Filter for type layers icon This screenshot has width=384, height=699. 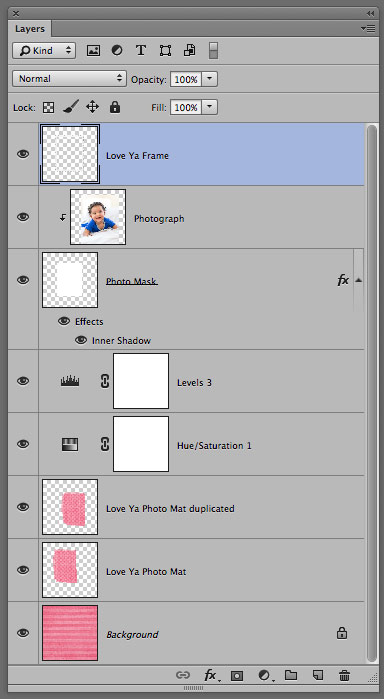[x=141, y=50]
